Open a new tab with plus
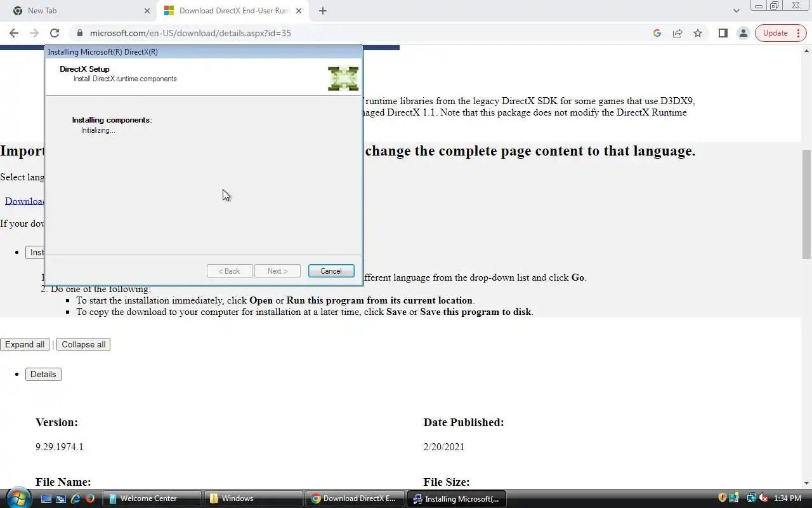 click(x=323, y=11)
